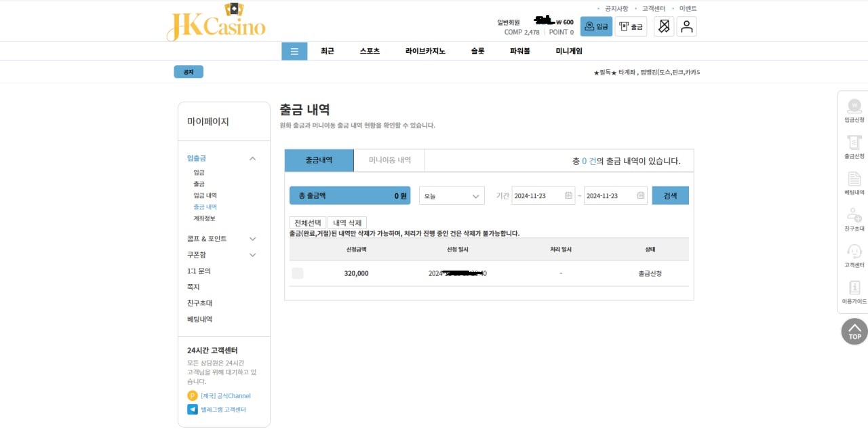Click the 내역 삭제 button
This screenshot has height=434, width=868.
coord(347,222)
